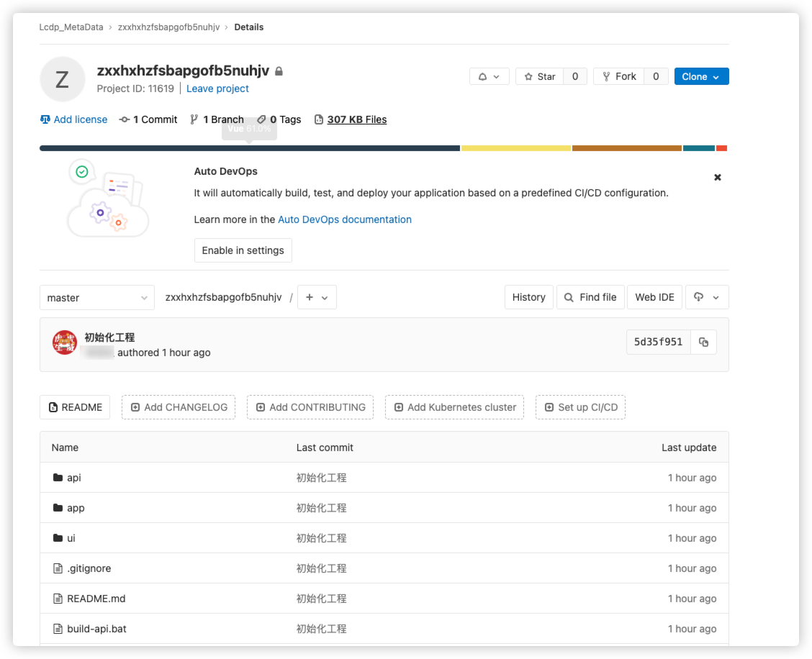This screenshot has width=812, height=659.
Task: Dismiss the Auto DevOps banner
Action: click(x=717, y=177)
